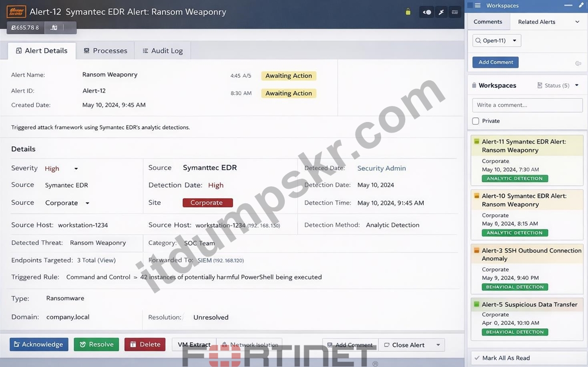Click the pin icon in the header
The image size is (588, 367).
point(441,12)
